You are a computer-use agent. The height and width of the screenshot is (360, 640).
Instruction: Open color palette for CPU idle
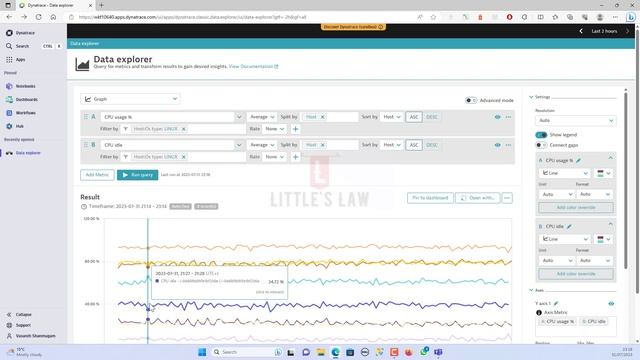coord(604,239)
